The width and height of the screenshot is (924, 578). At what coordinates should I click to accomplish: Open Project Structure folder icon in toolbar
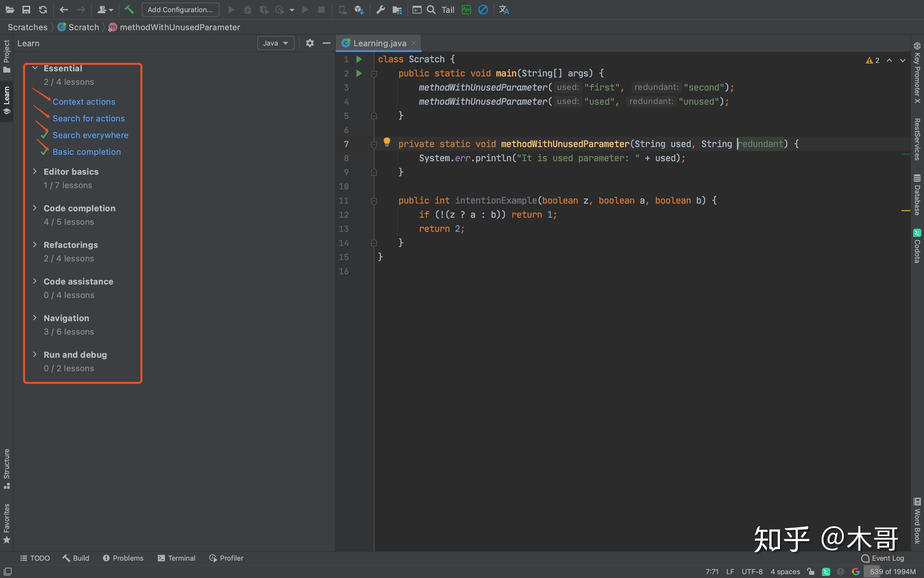coord(397,10)
